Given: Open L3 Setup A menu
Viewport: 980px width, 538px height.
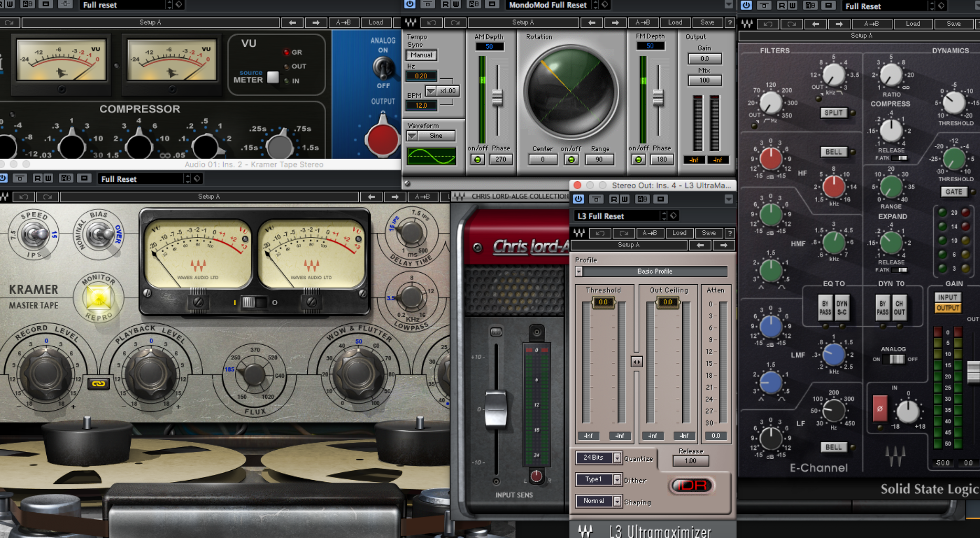Looking at the screenshot, I should pos(629,245).
